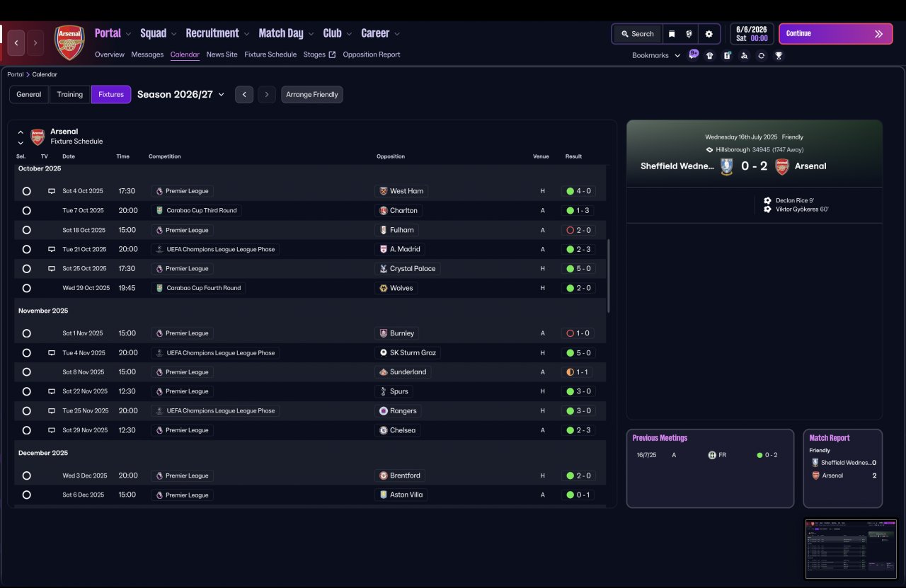
Task: Click the Sheffield Wednesday crest in match header
Action: tap(726, 166)
